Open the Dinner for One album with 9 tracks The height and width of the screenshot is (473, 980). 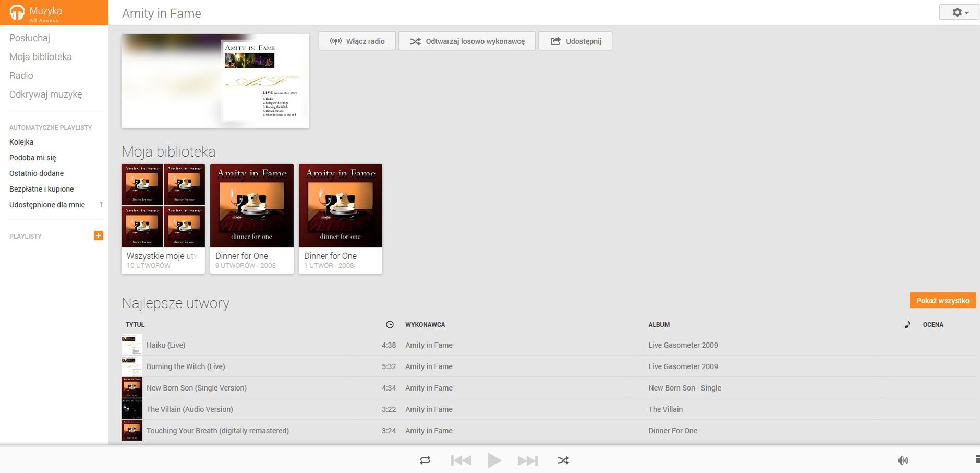[251, 205]
